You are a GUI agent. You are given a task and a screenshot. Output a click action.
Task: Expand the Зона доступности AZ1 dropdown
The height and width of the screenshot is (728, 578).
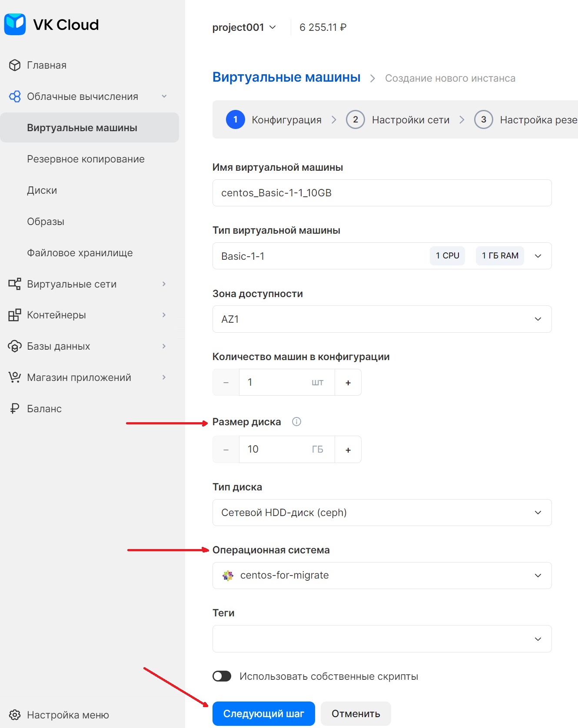(382, 319)
